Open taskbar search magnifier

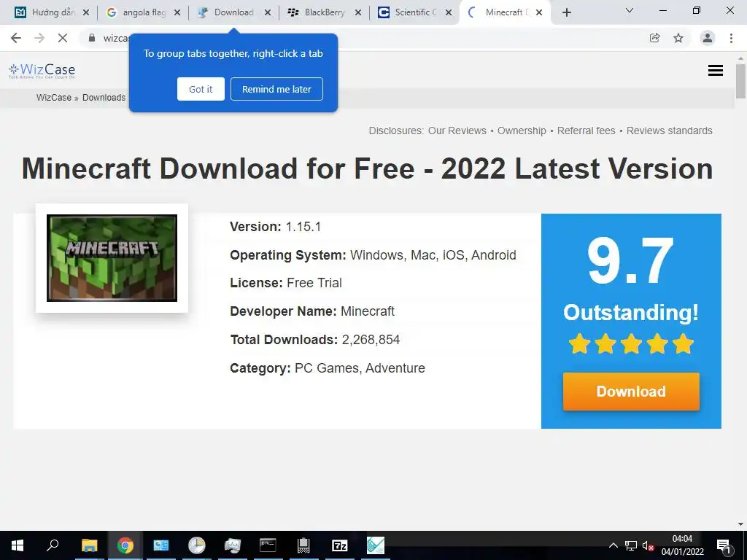53,545
